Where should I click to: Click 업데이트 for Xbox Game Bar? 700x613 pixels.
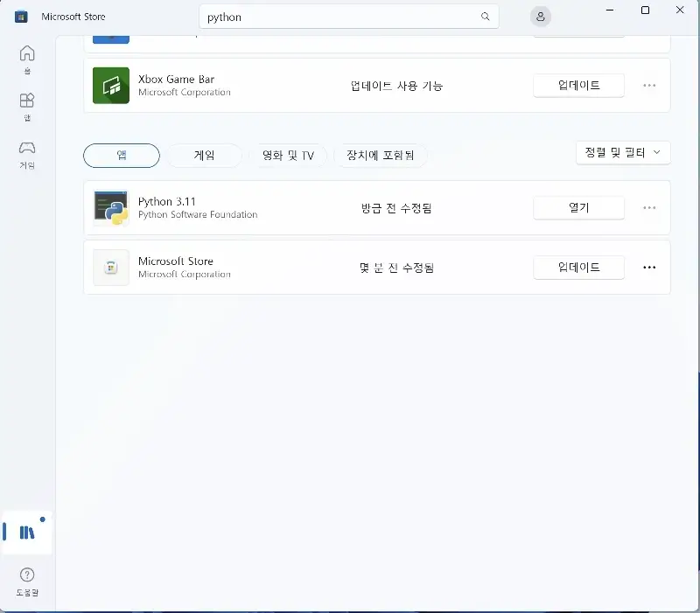(578, 85)
